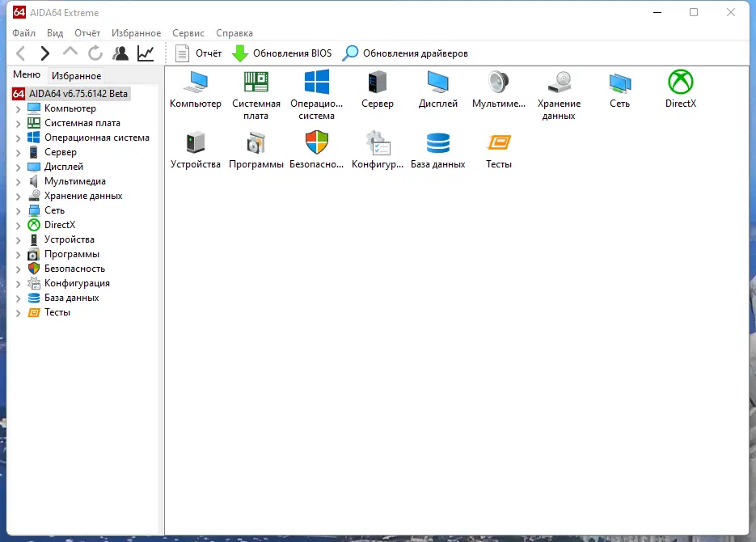Open the Хранение данных drive icon
This screenshot has height=542, width=756.
(559, 83)
